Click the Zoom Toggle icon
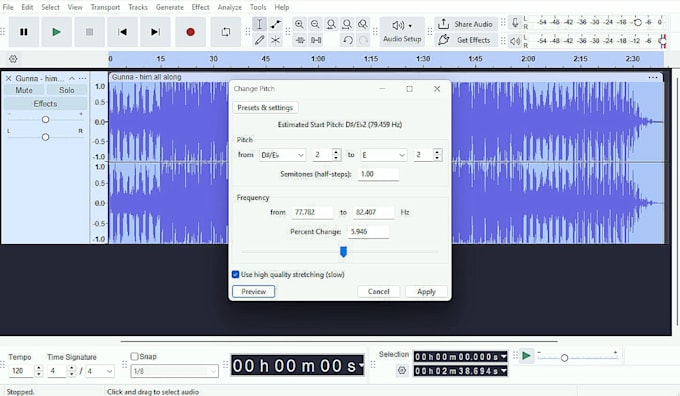Screen dimensions: 680x396 tap(363, 24)
